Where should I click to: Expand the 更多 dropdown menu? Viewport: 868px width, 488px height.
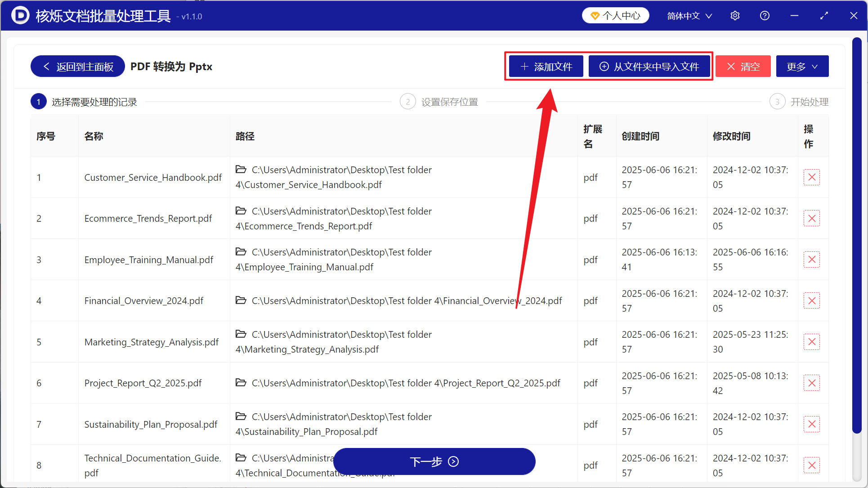[x=802, y=66]
